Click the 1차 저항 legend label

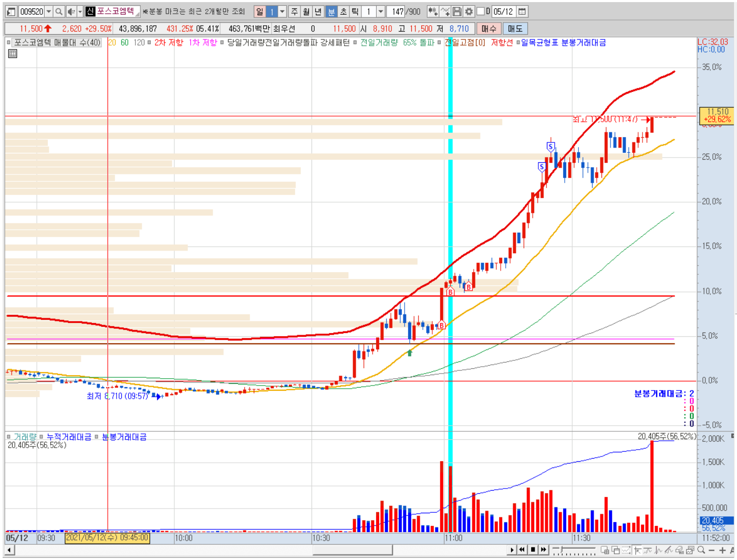pos(203,43)
